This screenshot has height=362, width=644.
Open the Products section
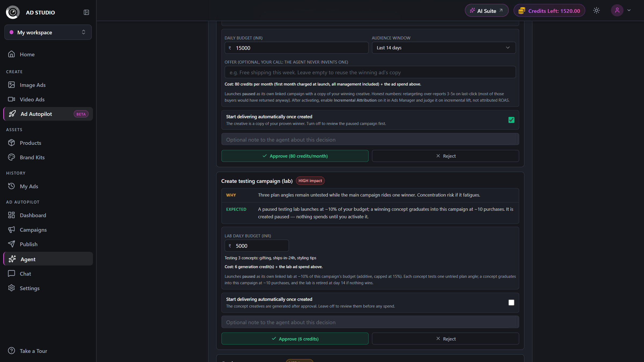coord(48,143)
